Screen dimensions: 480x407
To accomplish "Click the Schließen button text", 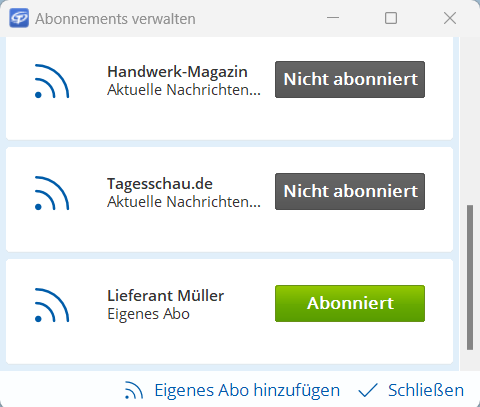I will tap(426, 390).
